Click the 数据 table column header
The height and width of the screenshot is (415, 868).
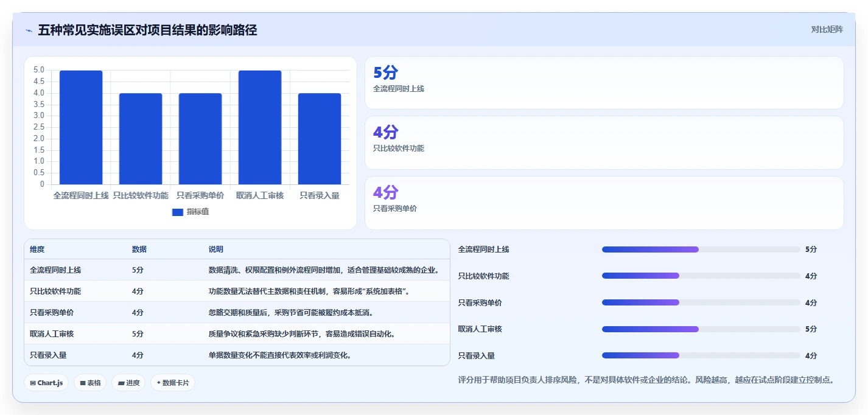139,249
